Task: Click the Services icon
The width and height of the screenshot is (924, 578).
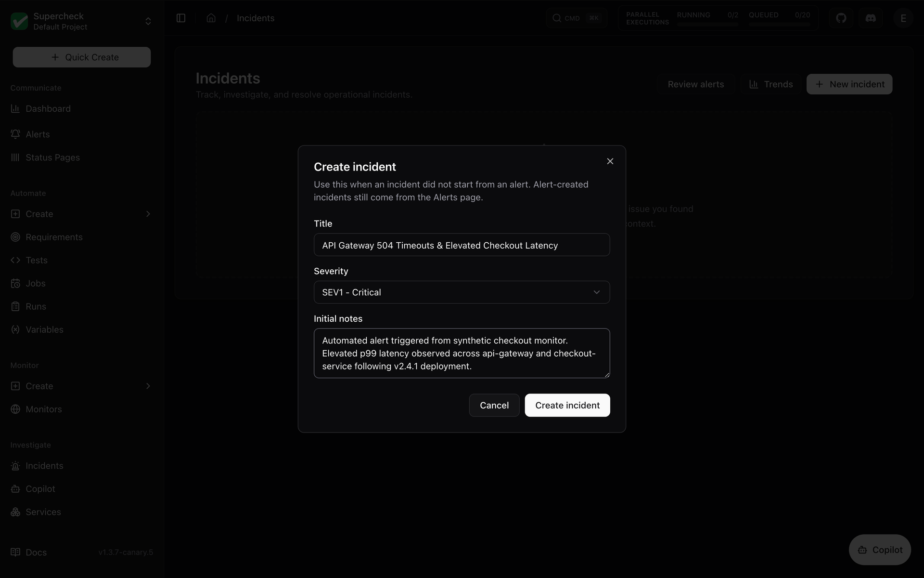Action: pyautogui.click(x=15, y=512)
